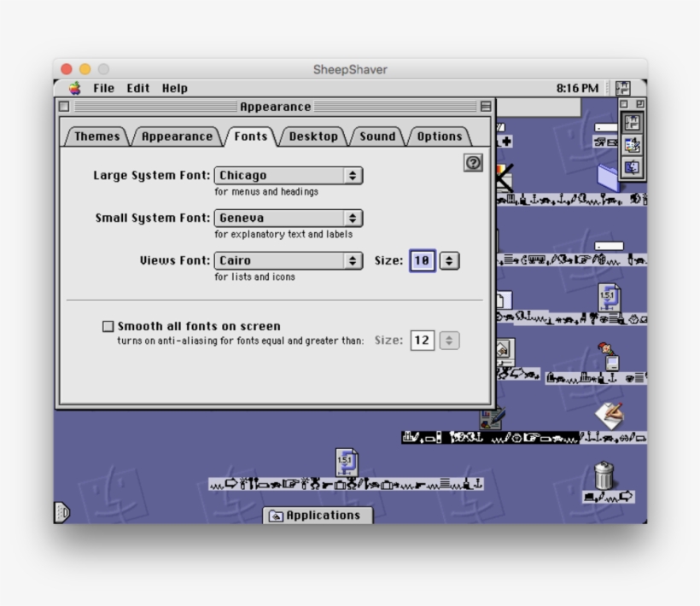Click the application switcher's zoom box

[x=639, y=104]
